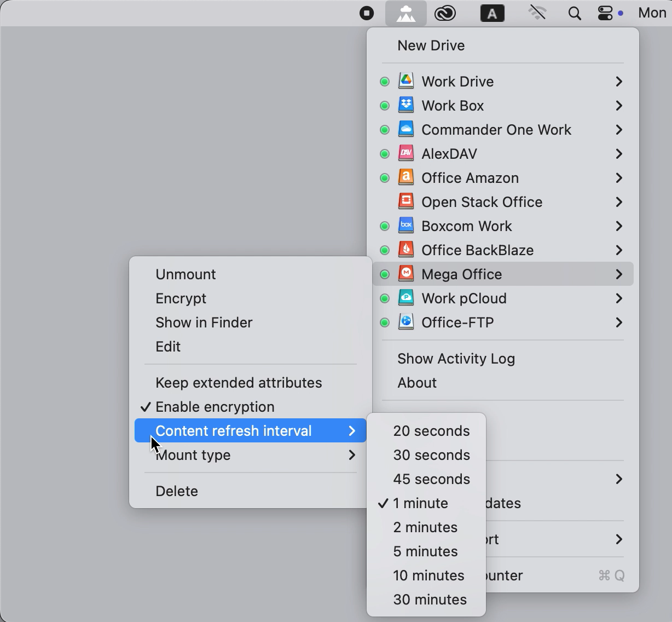This screenshot has height=622, width=672.
Task: Click the Box icon for Boxcom Work
Action: 406,226
